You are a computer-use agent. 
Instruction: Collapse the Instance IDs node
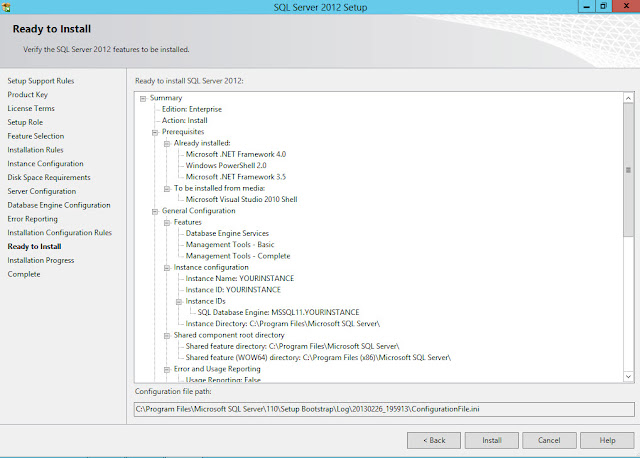178,302
